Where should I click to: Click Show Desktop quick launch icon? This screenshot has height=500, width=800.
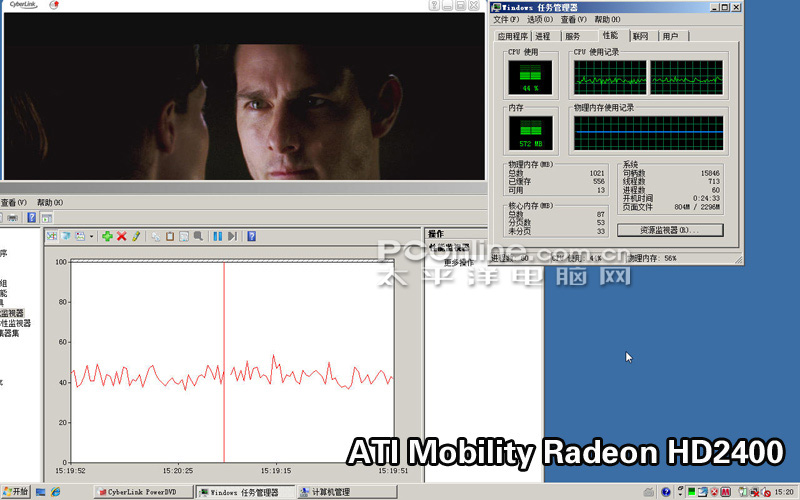pyautogui.click(x=41, y=492)
